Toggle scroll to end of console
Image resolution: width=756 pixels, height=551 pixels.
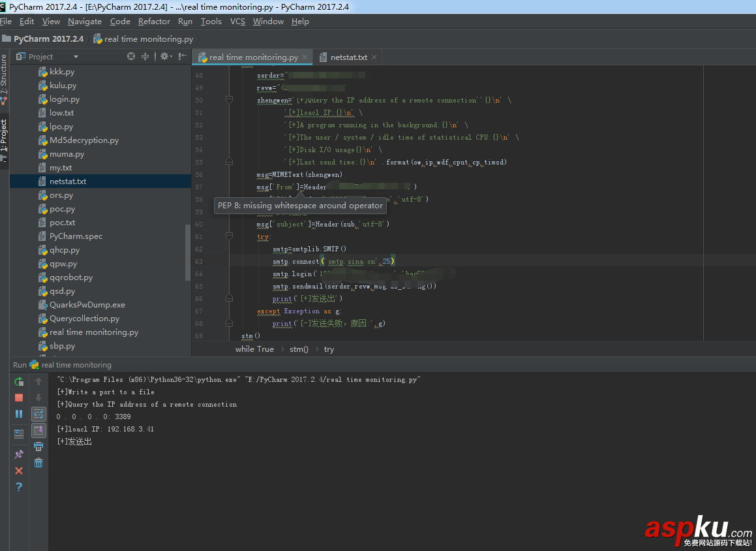[x=38, y=430]
